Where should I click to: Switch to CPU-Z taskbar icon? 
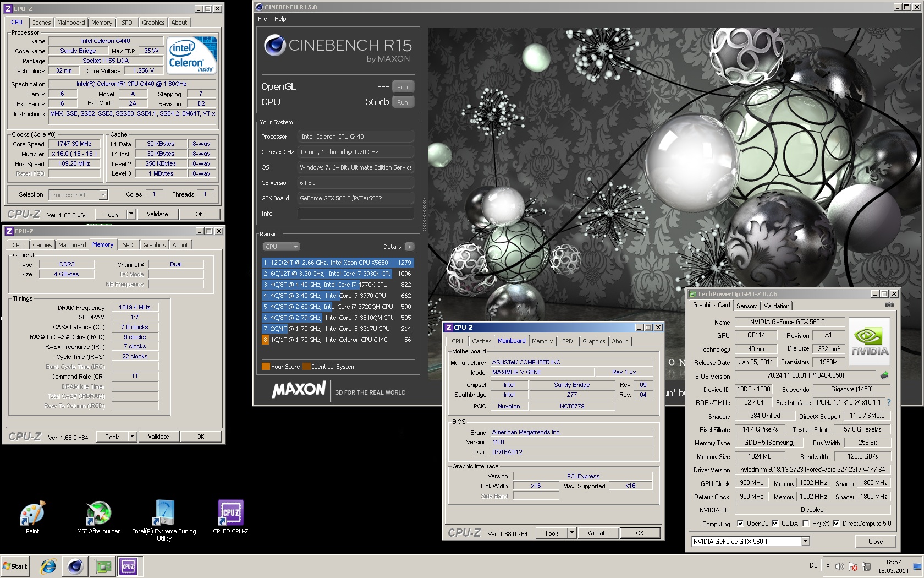point(128,566)
